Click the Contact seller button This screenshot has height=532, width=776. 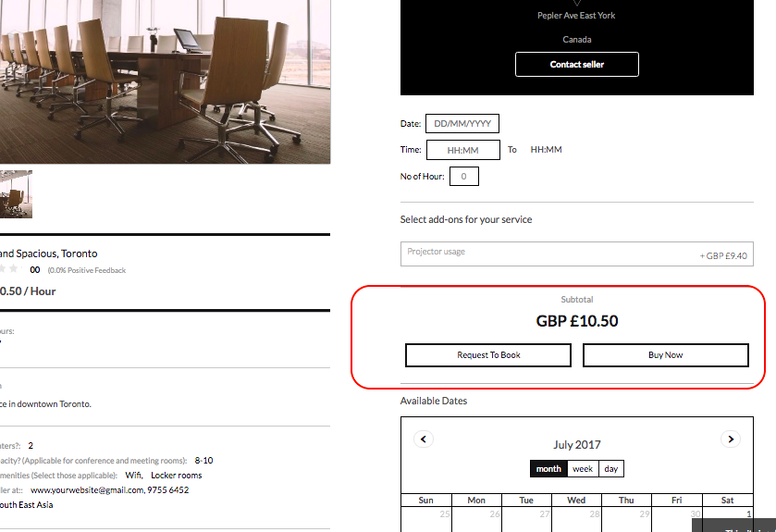point(577,65)
